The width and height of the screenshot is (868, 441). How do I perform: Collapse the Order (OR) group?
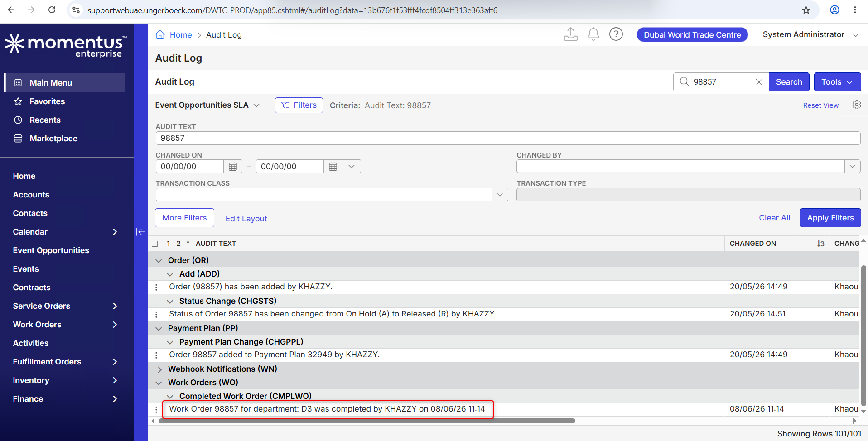coord(159,260)
